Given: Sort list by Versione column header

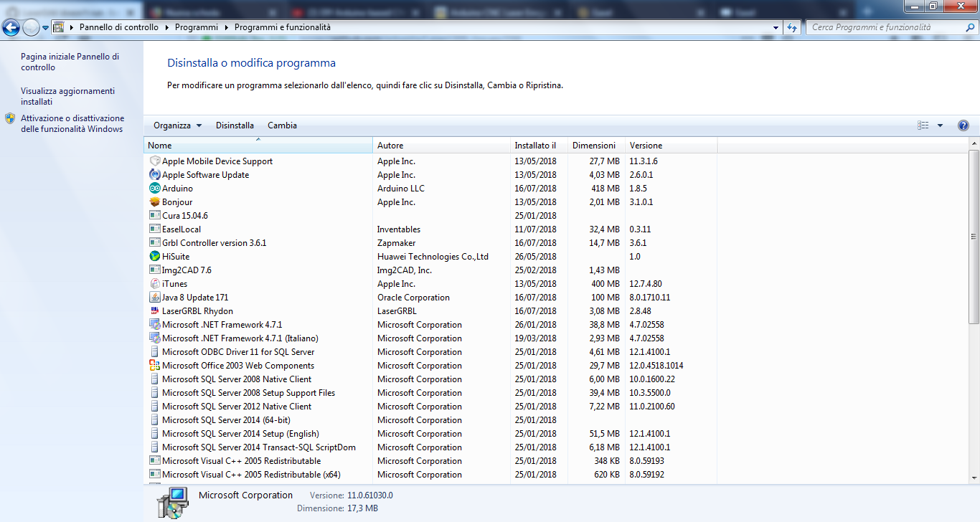Looking at the screenshot, I should (x=671, y=146).
